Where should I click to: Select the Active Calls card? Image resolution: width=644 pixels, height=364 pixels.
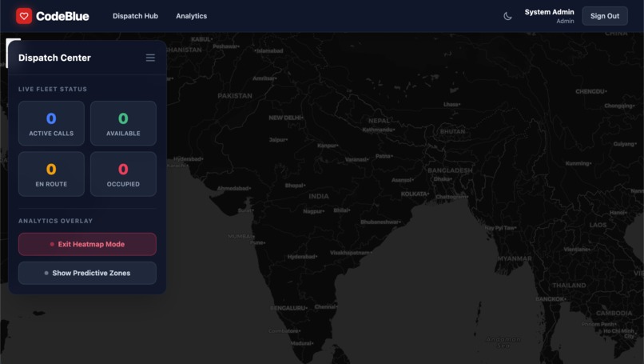51,123
